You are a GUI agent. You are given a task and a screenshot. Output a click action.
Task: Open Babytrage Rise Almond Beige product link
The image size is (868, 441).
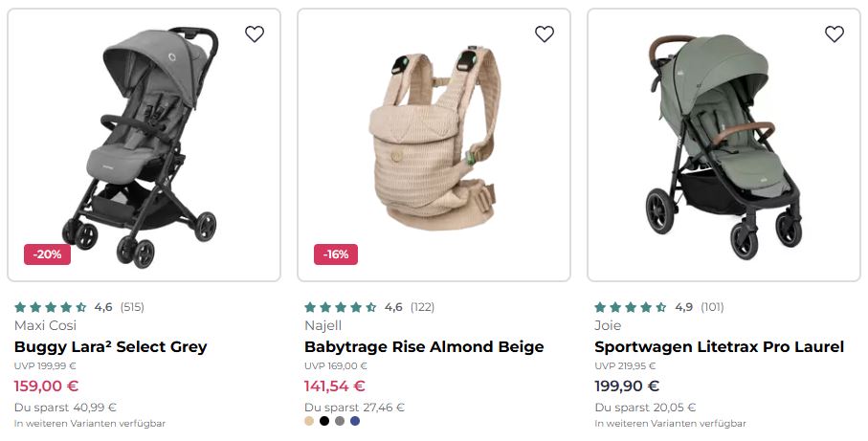(x=424, y=346)
